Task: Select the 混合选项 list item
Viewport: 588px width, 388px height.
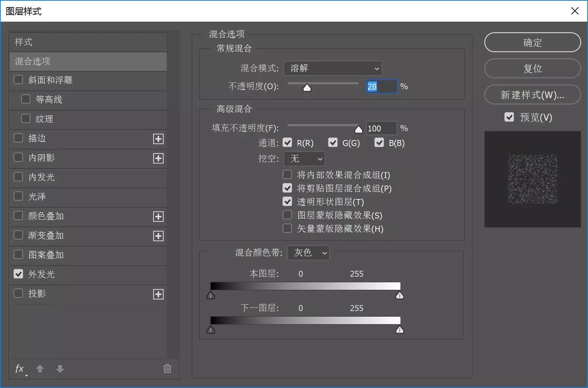Action: tap(88, 61)
